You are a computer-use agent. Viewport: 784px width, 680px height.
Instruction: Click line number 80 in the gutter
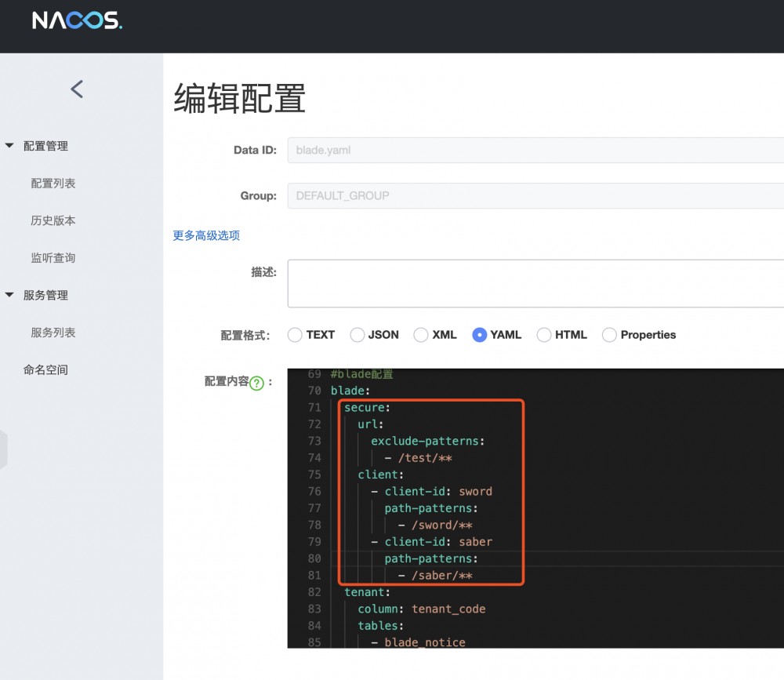tap(314, 558)
